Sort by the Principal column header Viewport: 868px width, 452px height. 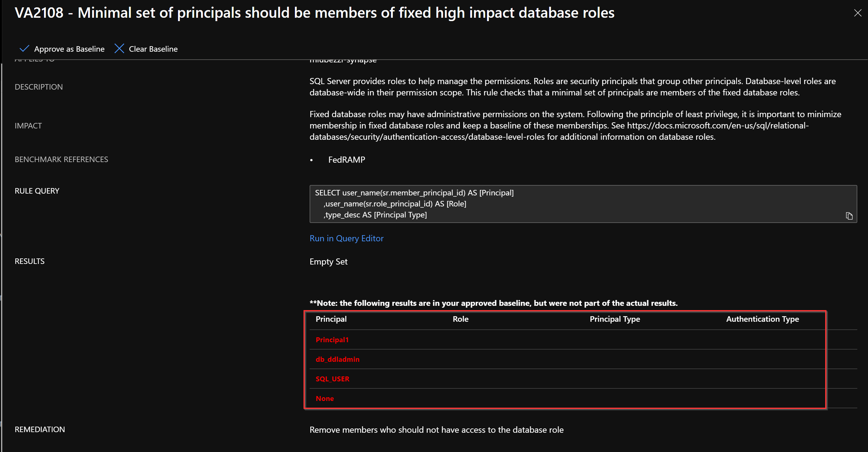pos(331,319)
